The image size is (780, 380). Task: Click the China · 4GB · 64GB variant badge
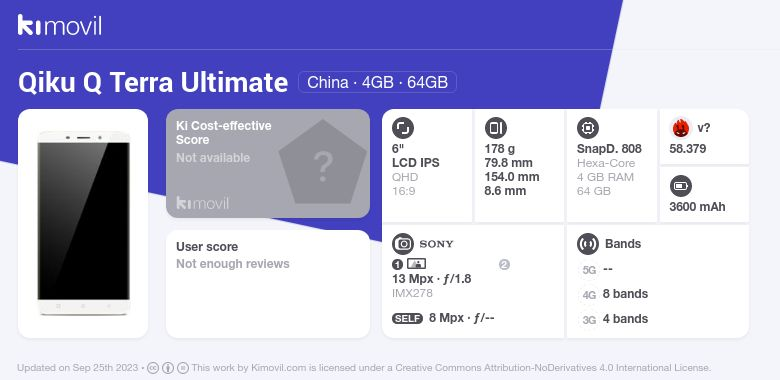click(378, 82)
